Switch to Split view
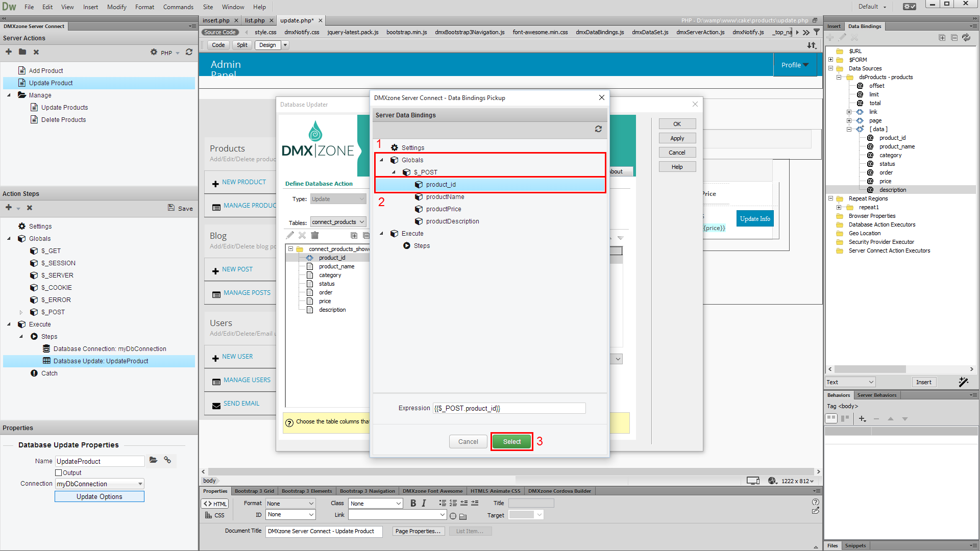 point(242,45)
